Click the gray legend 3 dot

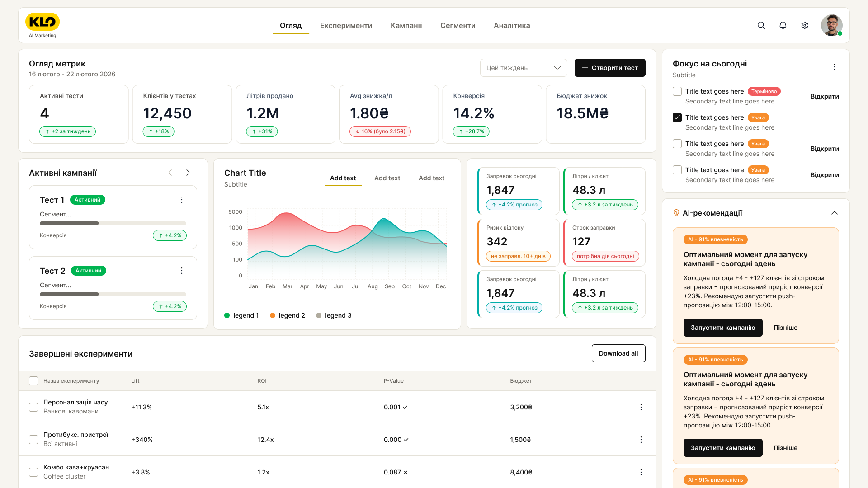pyautogui.click(x=319, y=315)
